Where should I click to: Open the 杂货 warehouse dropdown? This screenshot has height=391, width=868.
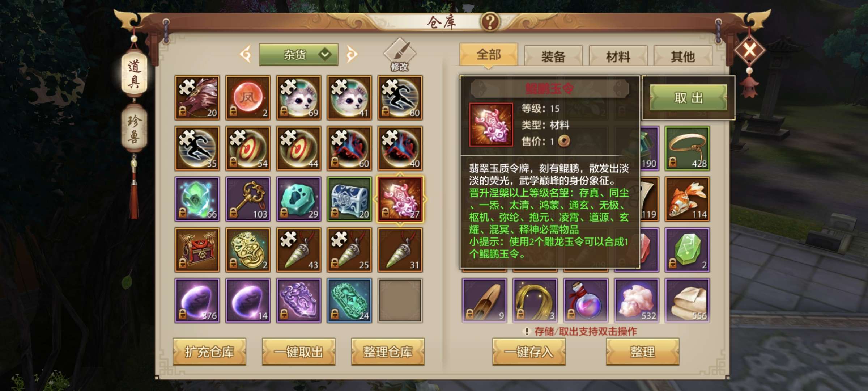pos(299,55)
